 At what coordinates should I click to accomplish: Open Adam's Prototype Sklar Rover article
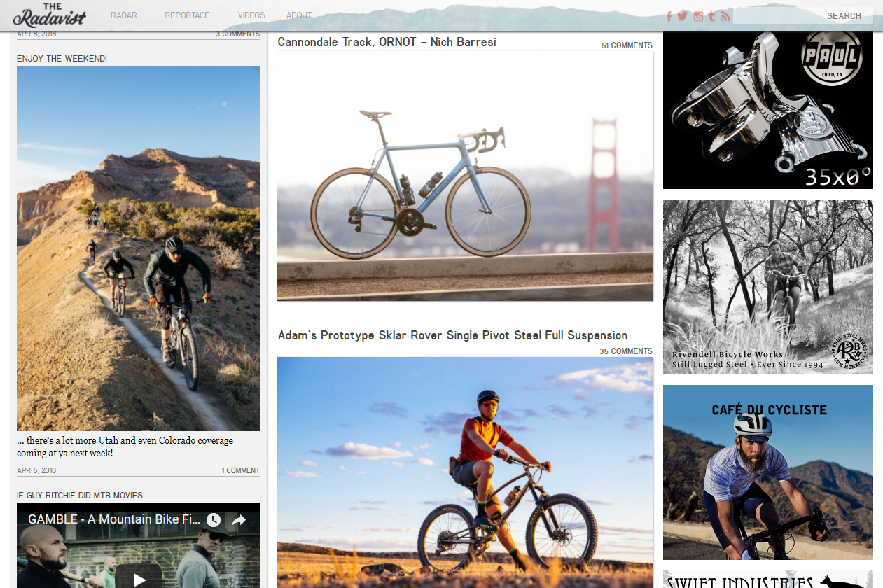[452, 335]
